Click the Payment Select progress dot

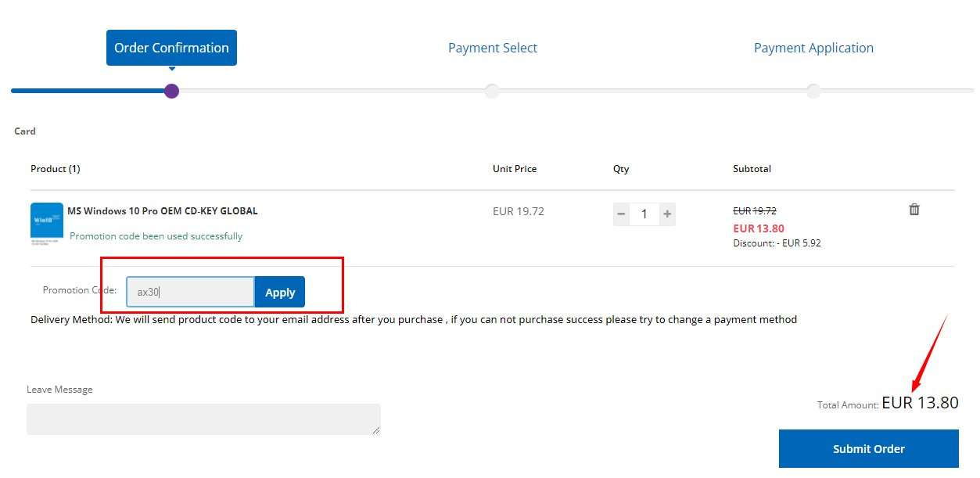[492, 91]
